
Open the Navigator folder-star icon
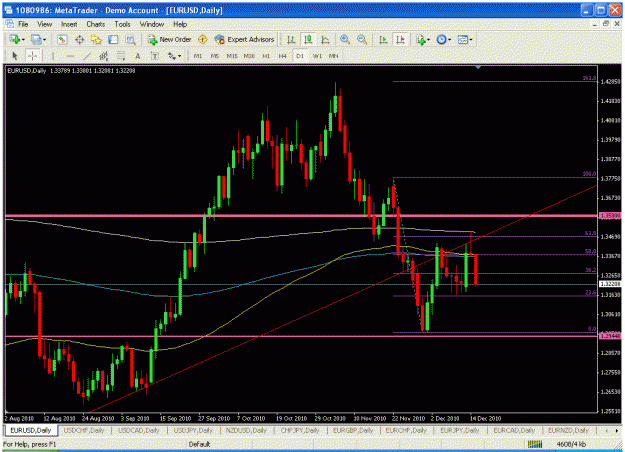coord(96,39)
